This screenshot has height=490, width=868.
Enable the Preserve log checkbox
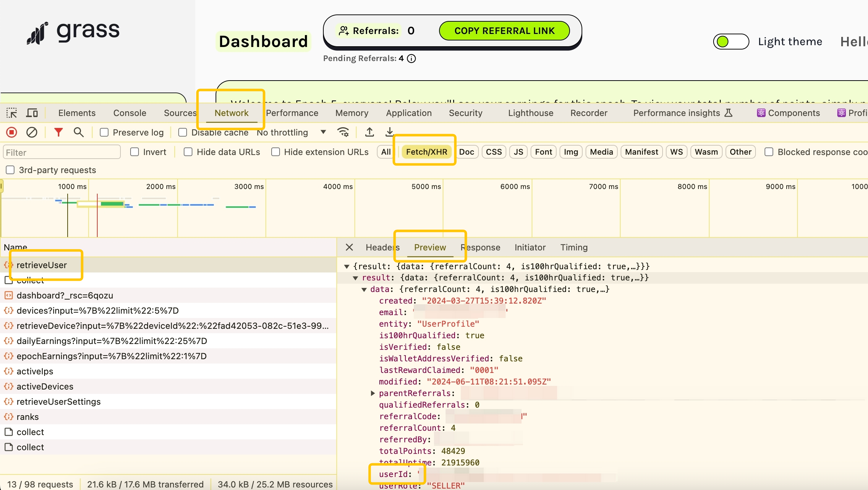104,133
